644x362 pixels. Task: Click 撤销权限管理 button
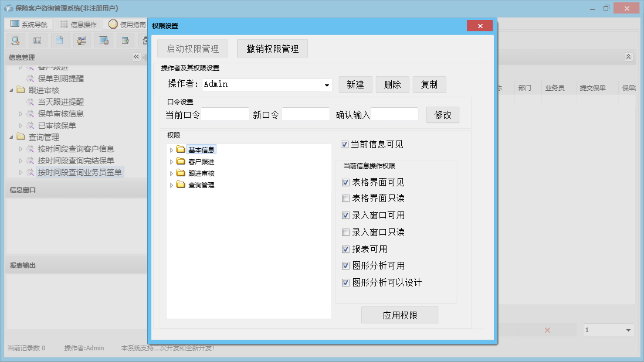(x=272, y=49)
